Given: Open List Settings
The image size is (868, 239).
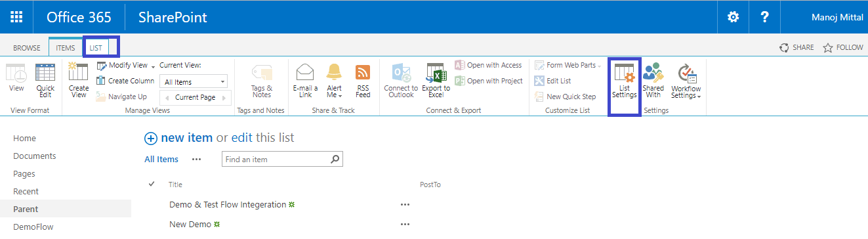Looking at the screenshot, I should (625, 81).
